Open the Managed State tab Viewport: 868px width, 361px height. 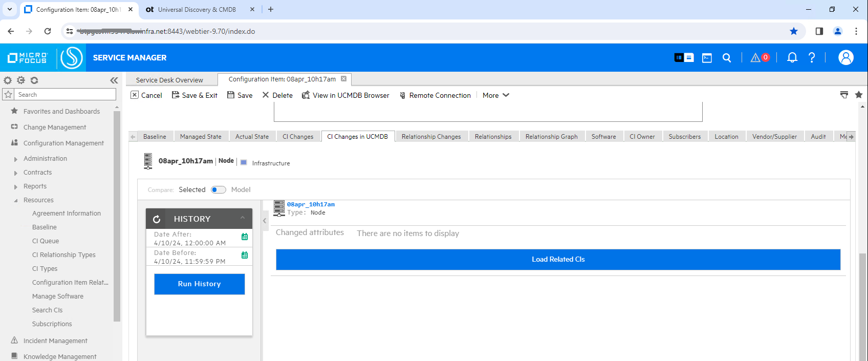click(201, 137)
